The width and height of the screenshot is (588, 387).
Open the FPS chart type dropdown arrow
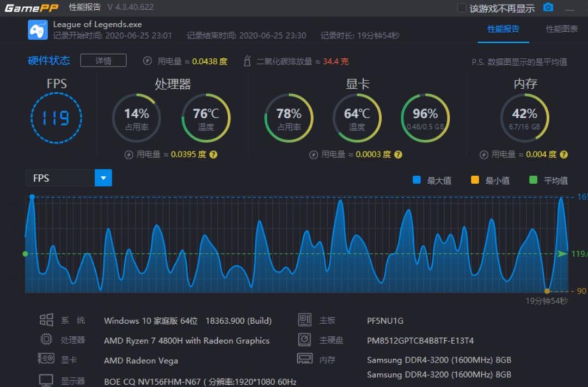(103, 178)
